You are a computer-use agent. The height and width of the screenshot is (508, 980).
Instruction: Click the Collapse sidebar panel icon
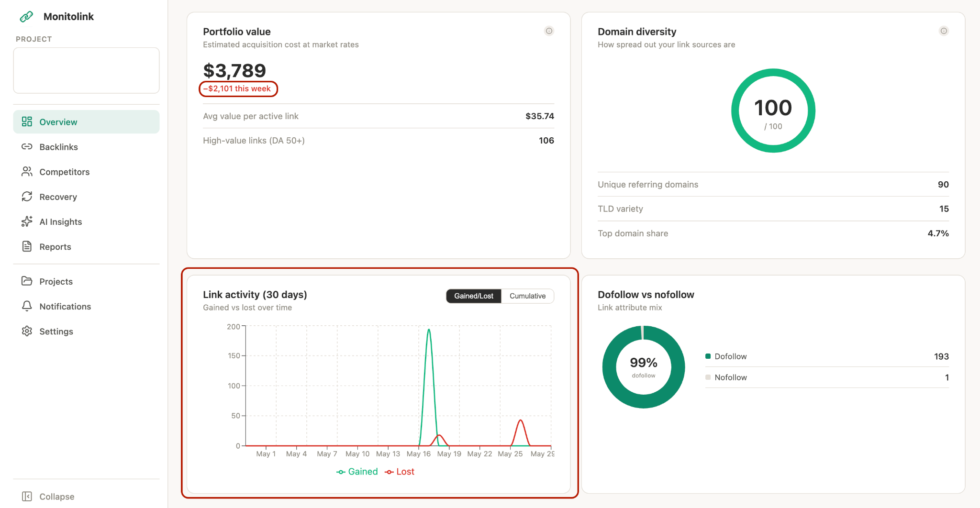(27, 496)
